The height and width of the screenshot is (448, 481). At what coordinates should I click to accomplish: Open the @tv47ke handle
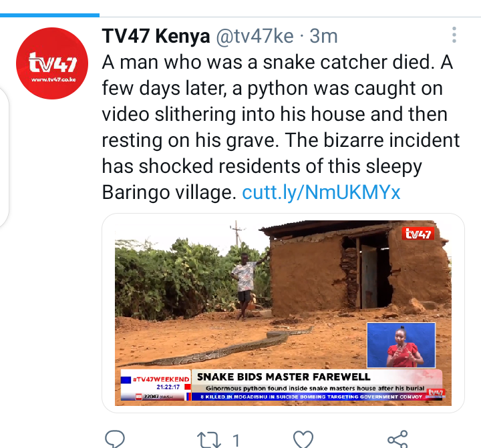click(x=255, y=36)
